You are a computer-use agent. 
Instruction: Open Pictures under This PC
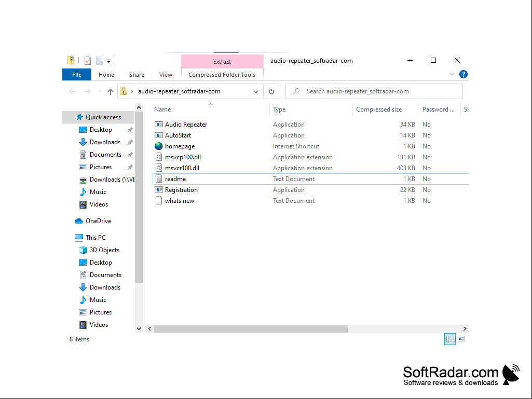pyautogui.click(x=100, y=312)
